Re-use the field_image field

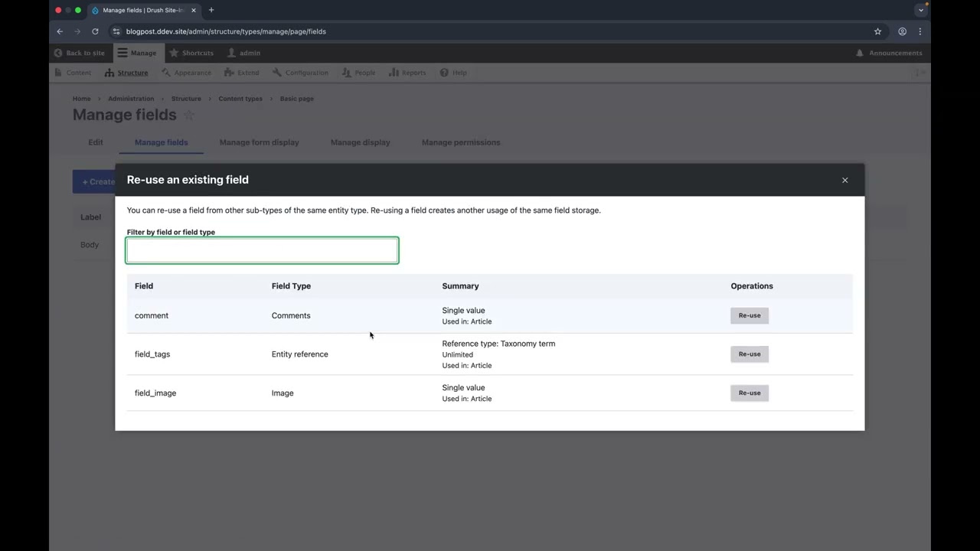click(750, 393)
